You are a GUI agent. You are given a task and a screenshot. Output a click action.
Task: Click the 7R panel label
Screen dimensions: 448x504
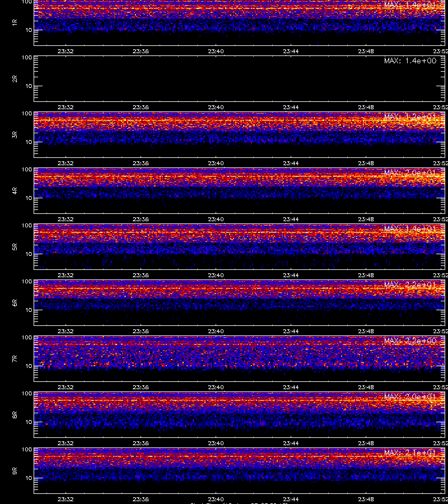tap(15, 359)
